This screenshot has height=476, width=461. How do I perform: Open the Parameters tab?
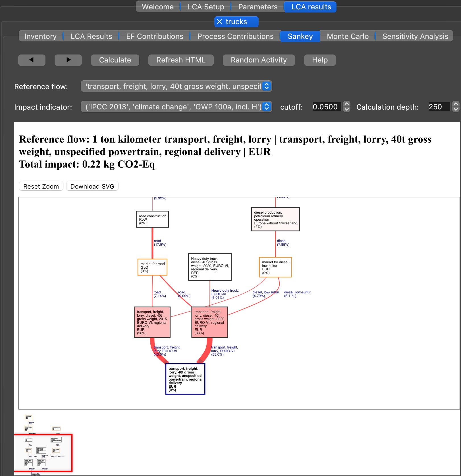pos(258,7)
